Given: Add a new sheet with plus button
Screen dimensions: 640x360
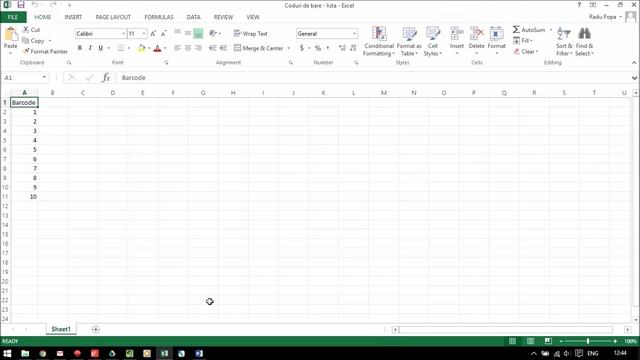Looking at the screenshot, I should 96,329.
